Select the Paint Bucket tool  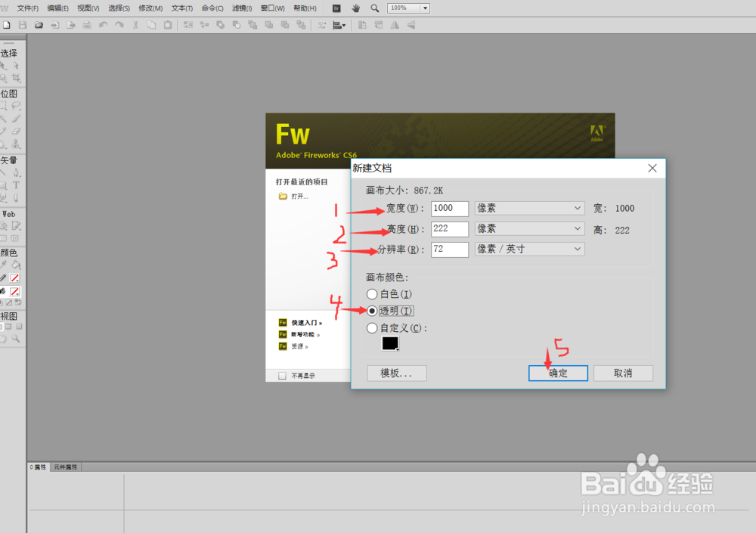(16, 265)
